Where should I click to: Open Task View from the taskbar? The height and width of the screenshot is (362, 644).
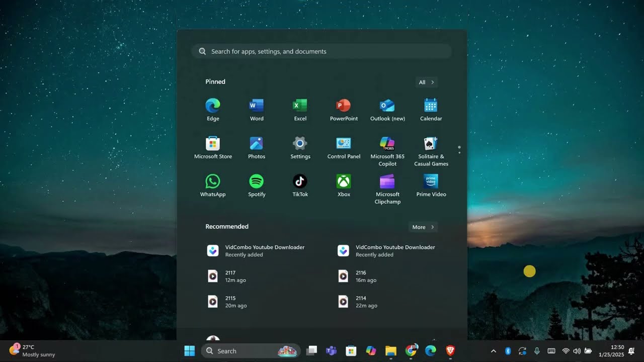(x=312, y=351)
